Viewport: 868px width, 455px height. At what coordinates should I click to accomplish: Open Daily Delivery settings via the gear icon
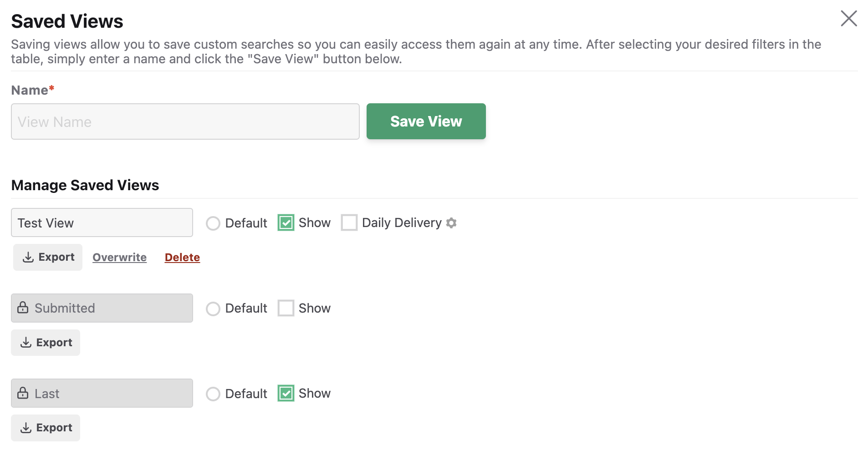click(x=451, y=222)
